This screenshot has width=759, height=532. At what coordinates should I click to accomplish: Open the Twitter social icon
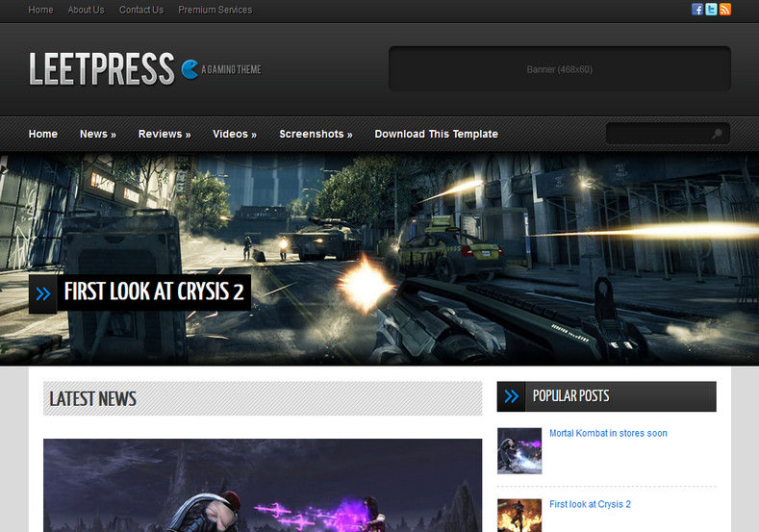(711, 10)
